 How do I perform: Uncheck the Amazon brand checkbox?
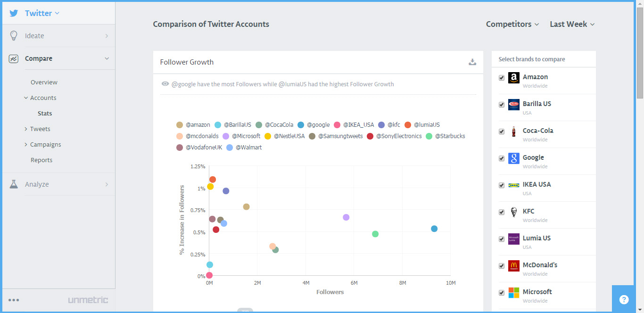point(502,78)
